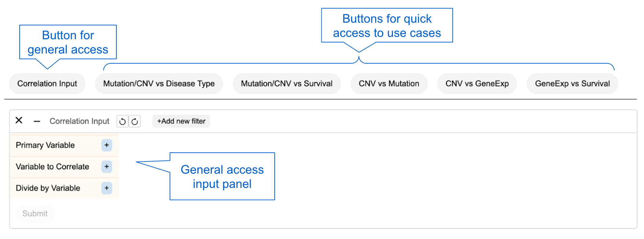Launch the GeneExp vs Survival use case
The width and height of the screenshot is (644, 239).
tap(572, 84)
